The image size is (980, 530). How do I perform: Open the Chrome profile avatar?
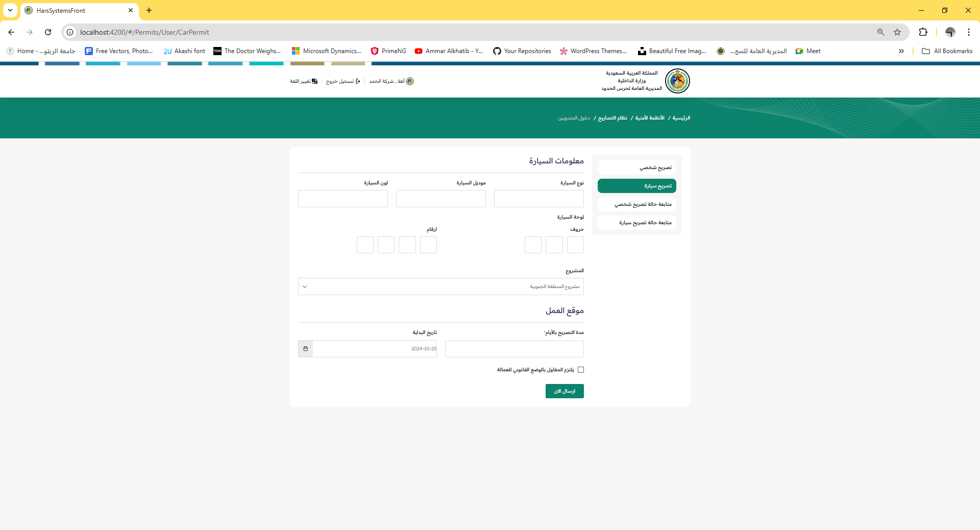pyautogui.click(x=950, y=32)
